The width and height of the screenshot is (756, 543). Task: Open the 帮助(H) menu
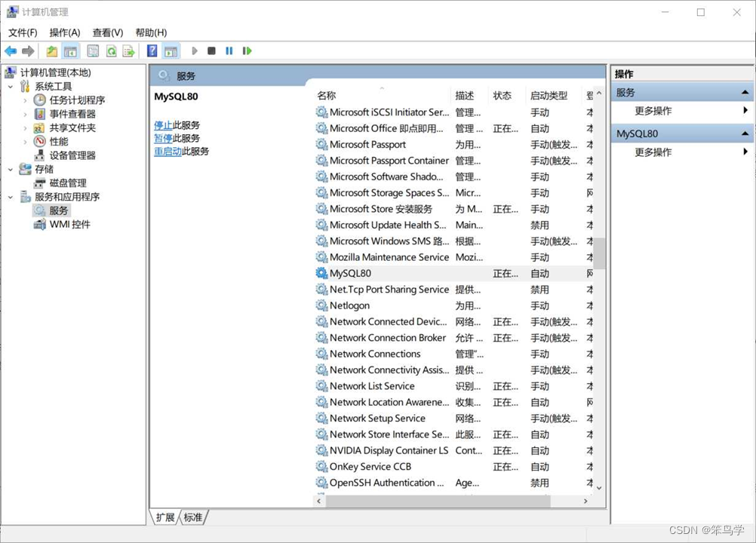pos(151,32)
